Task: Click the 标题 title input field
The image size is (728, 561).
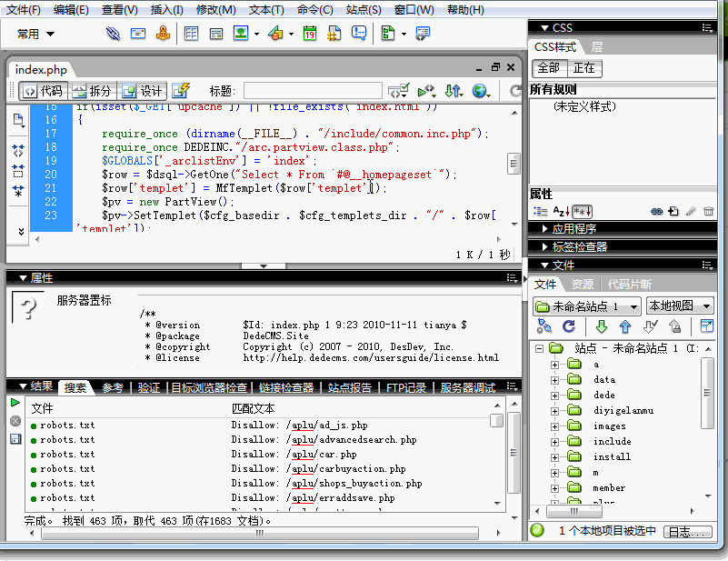Action: coord(311,91)
